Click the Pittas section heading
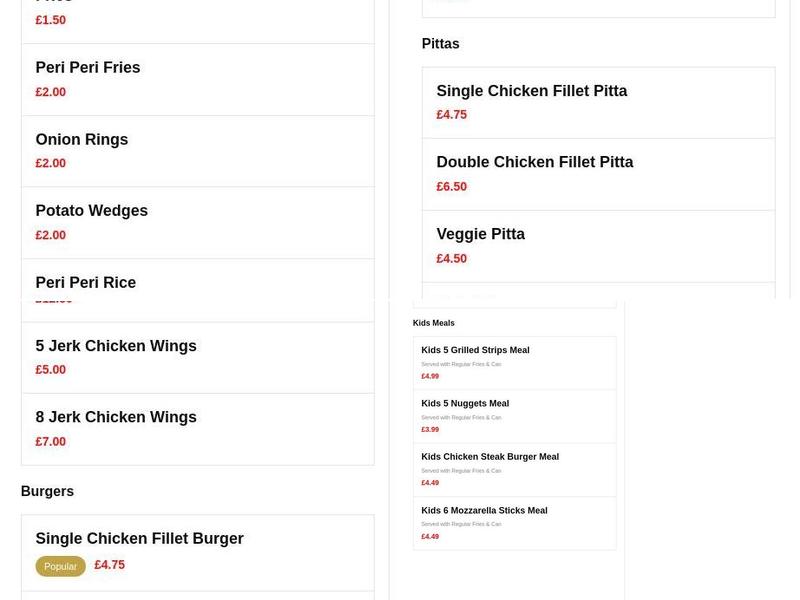 439,43
